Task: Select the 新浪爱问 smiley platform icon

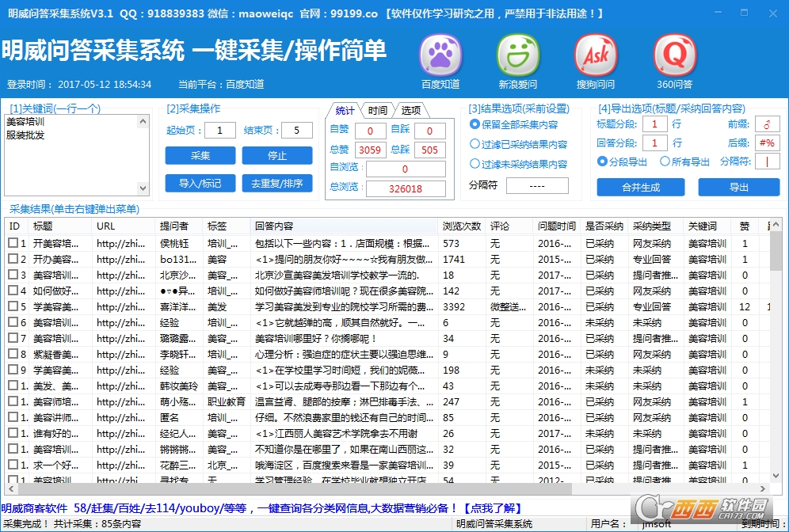Action: 518,55
